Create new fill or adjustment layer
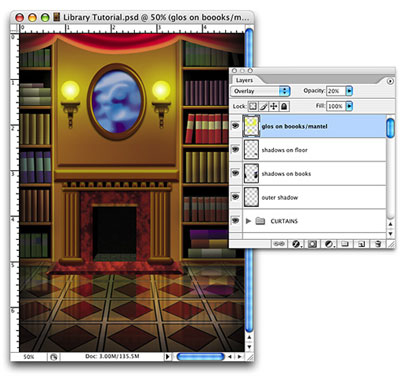The height and width of the screenshot is (388, 400). (329, 244)
